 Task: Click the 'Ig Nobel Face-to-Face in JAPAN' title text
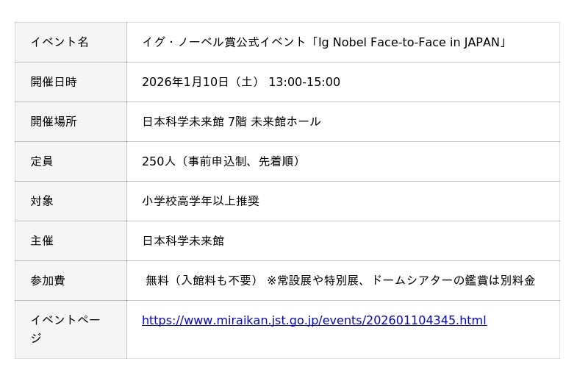(409, 42)
